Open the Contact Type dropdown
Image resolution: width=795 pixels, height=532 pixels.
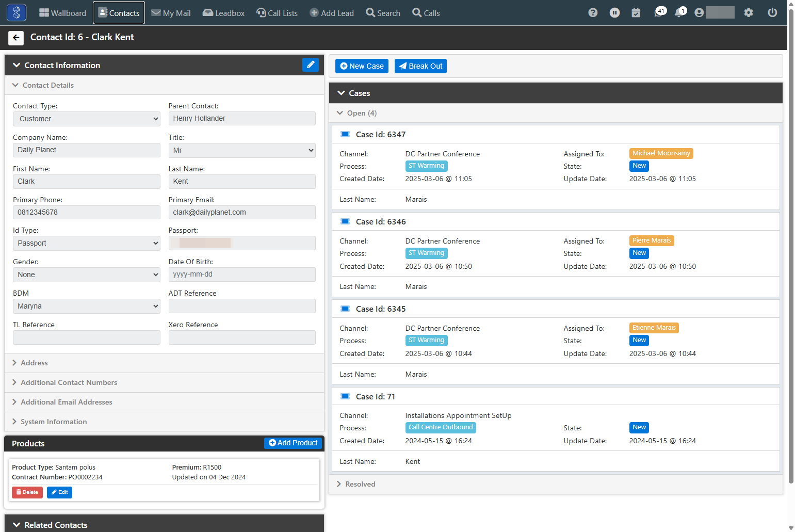click(x=87, y=119)
